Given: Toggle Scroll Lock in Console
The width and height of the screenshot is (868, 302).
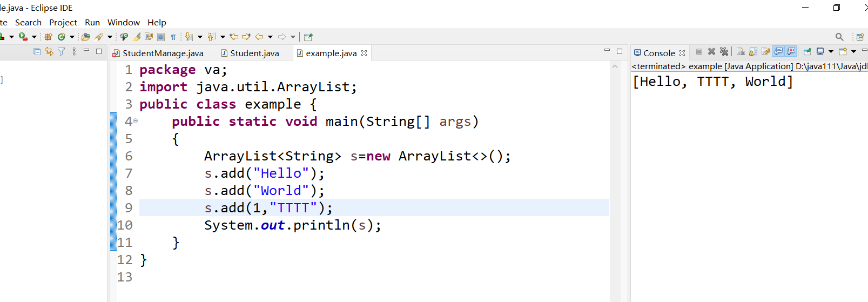Looking at the screenshot, I should pos(753,52).
